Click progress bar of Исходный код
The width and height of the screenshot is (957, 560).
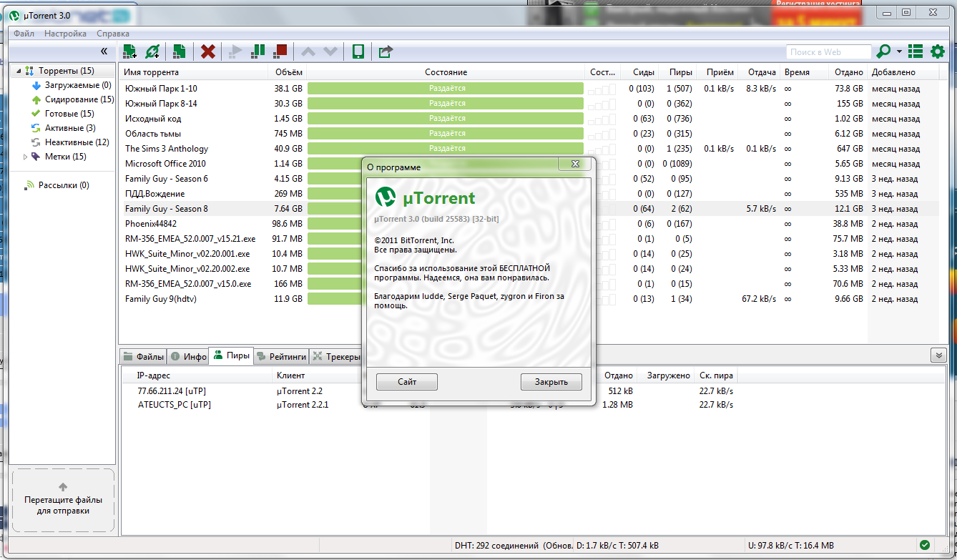(446, 119)
